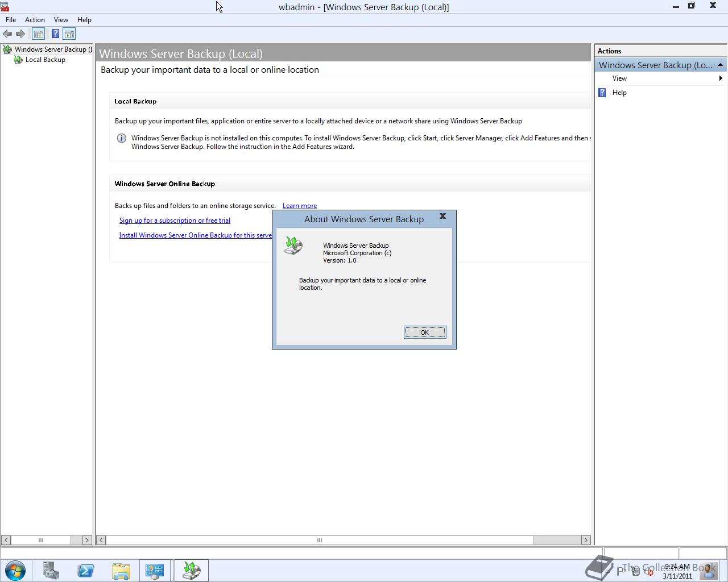Screen dimensions: 728x582
Task: Click help question mark icon in Actions pane
Action: (x=602, y=93)
